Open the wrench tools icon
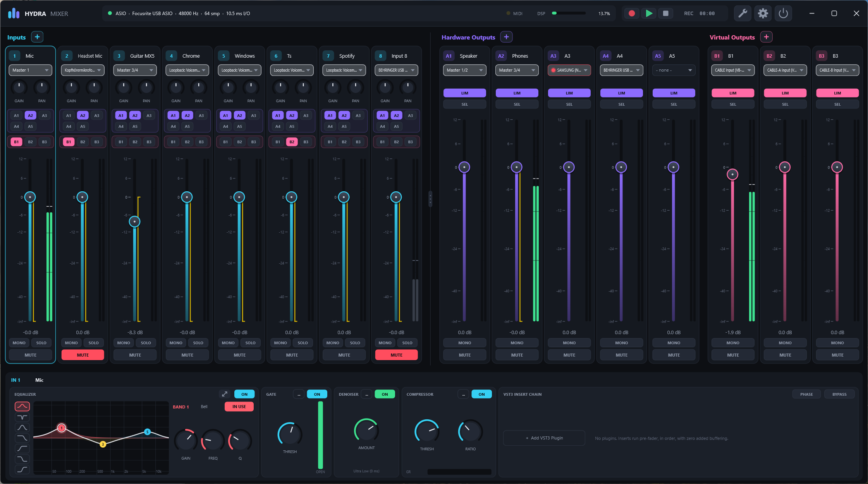Image resolution: width=868 pixels, height=484 pixels. (743, 14)
